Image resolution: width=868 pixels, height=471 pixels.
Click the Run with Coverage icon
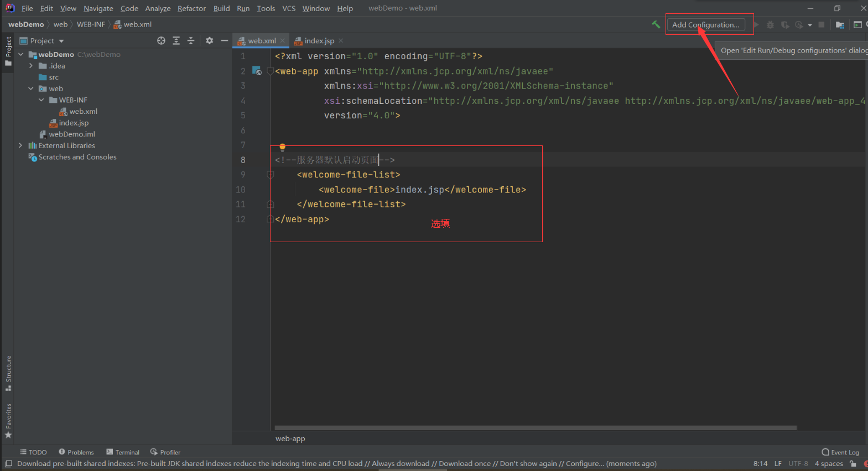tap(785, 25)
